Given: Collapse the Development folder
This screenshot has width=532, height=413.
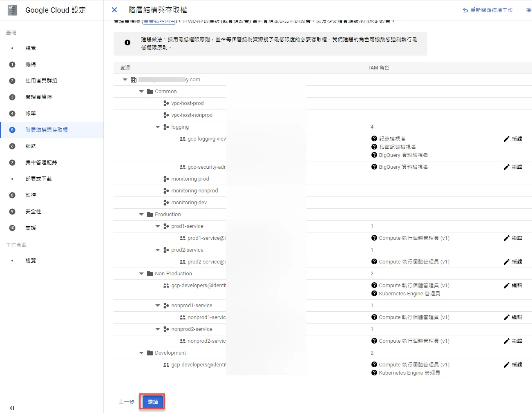Looking at the screenshot, I should (141, 353).
